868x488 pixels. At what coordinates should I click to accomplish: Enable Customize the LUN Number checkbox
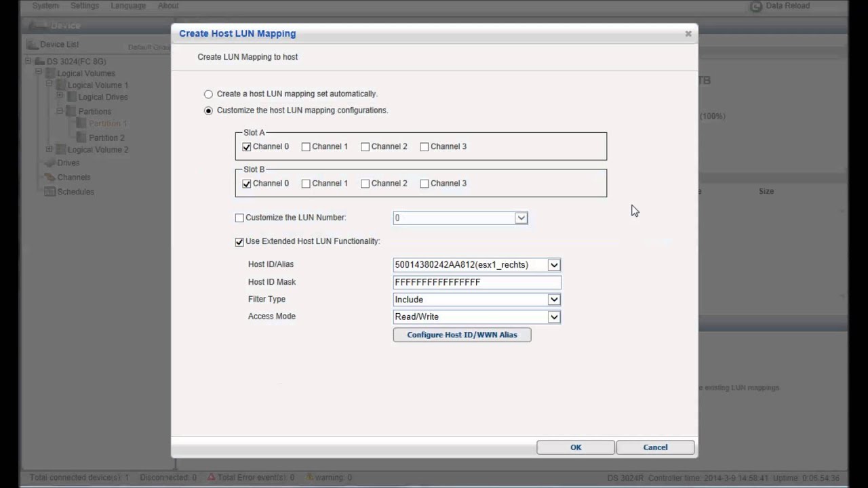click(239, 218)
